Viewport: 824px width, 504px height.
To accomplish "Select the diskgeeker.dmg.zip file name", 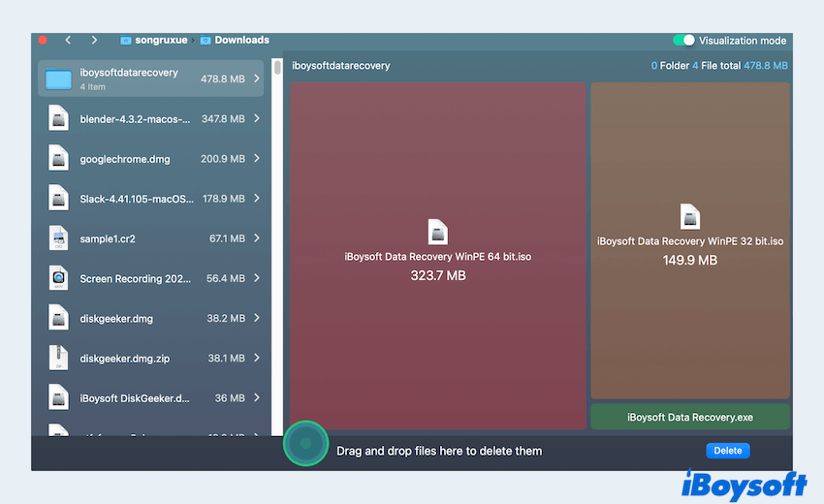I will pos(125,359).
